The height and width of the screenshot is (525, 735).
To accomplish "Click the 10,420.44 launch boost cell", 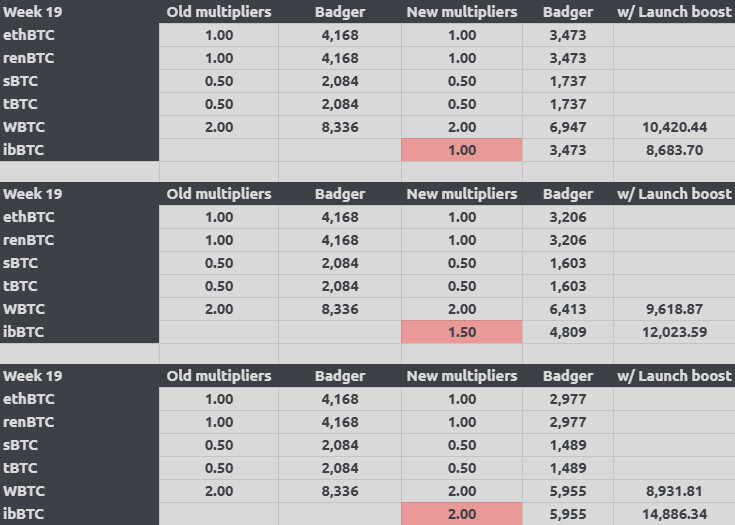I will 674,127.
